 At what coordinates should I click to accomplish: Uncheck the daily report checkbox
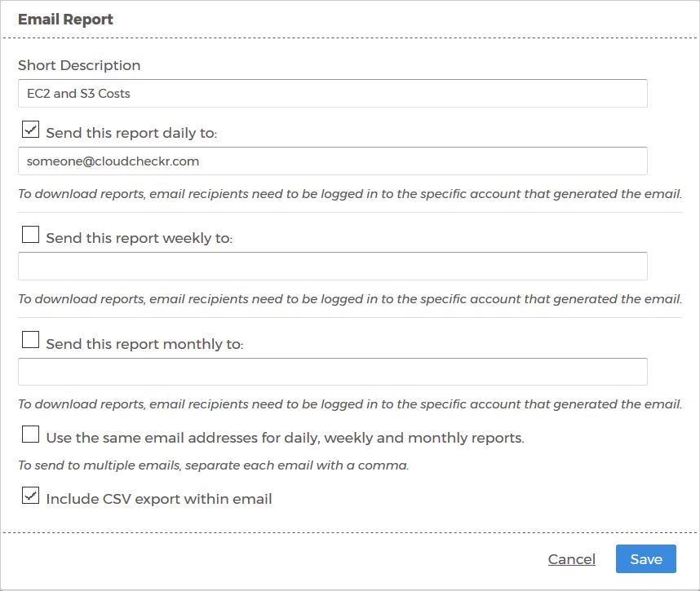pos(30,130)
